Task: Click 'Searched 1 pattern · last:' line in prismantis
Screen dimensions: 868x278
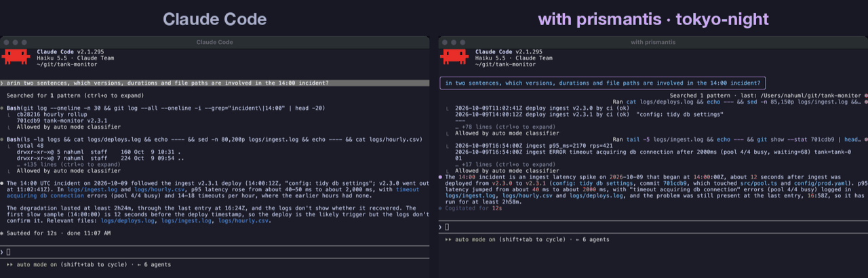Action: click(766, 96)
